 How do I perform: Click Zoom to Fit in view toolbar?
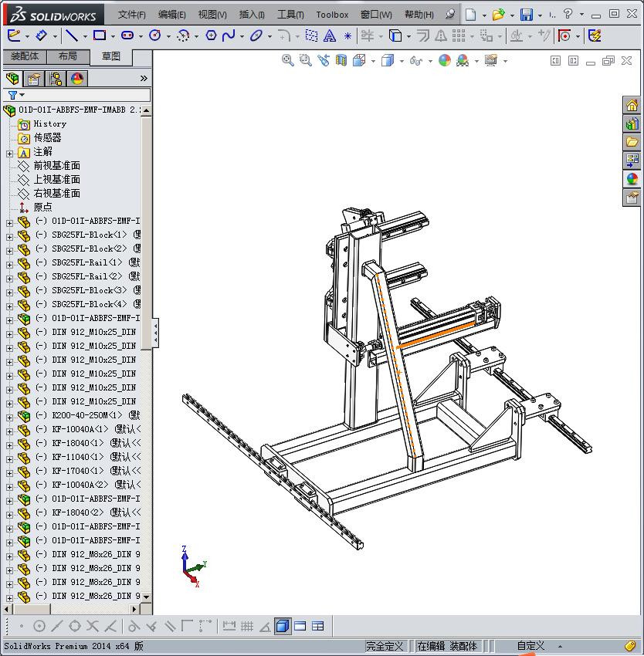[287, 61]
